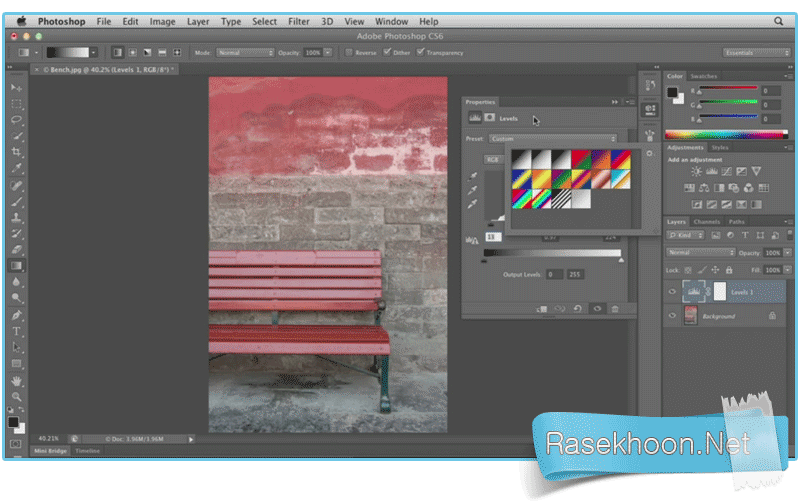Screen dimensions: 800x503
Task: Select the Lasso tool
Action: coord(16,120)
